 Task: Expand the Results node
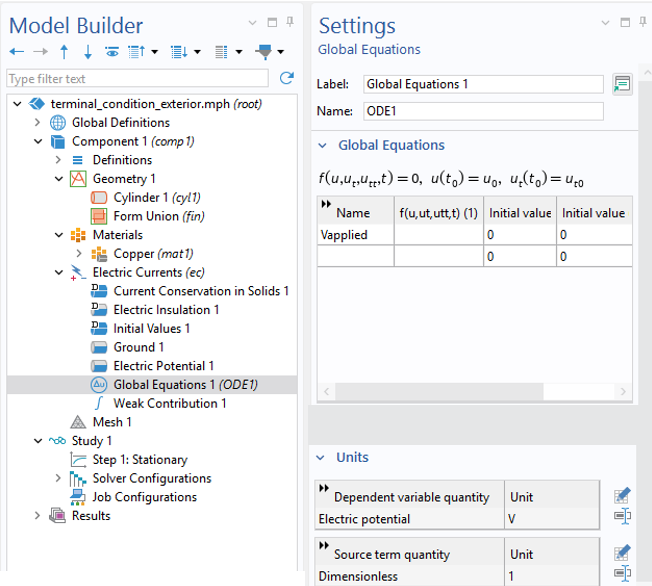[x=37, y=516]
